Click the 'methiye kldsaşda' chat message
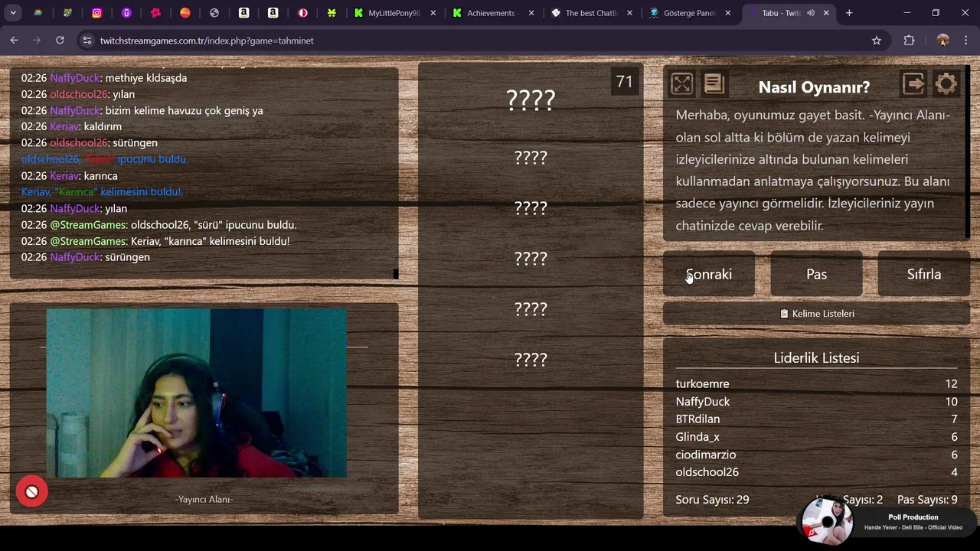980x551 pixels. tap(103, 78)
